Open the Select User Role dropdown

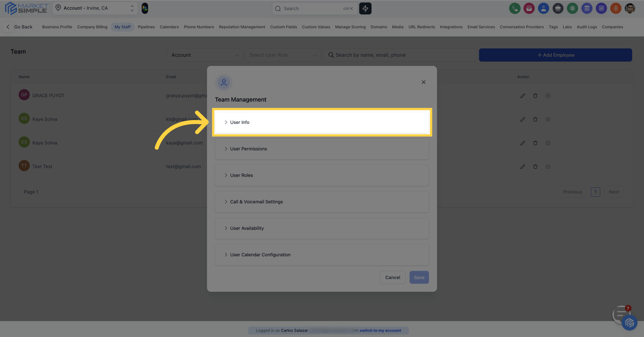[x=283, y=55]
